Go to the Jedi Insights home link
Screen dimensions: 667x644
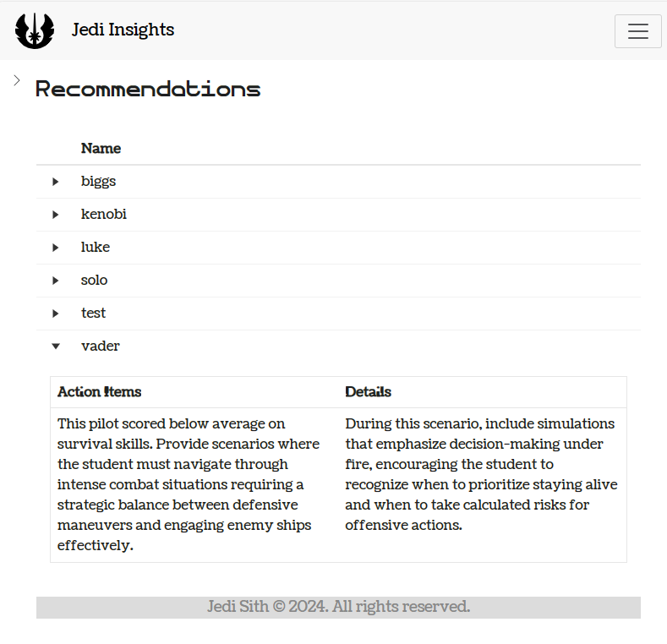tap(123, 30)
